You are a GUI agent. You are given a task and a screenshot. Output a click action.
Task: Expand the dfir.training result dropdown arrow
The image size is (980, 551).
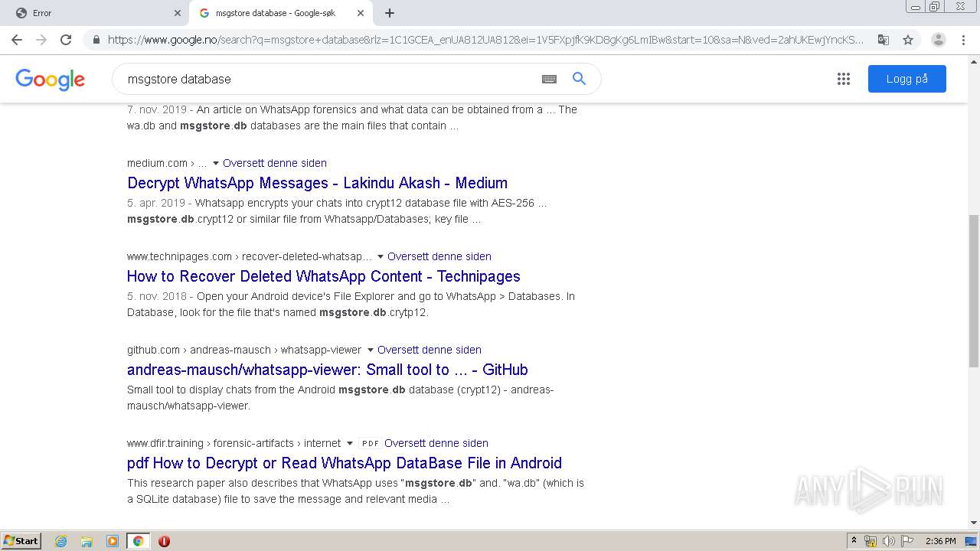350,443
